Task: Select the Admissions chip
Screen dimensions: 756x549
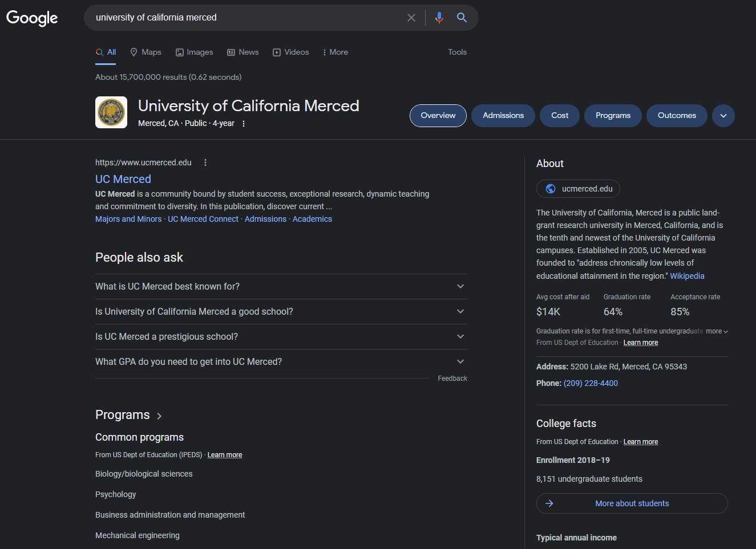Action: tap(503, 116)
